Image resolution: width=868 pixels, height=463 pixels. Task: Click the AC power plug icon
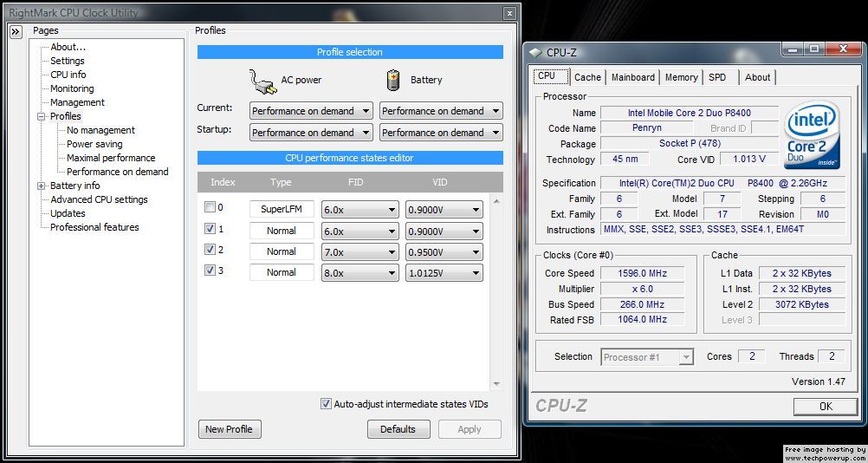262,82
